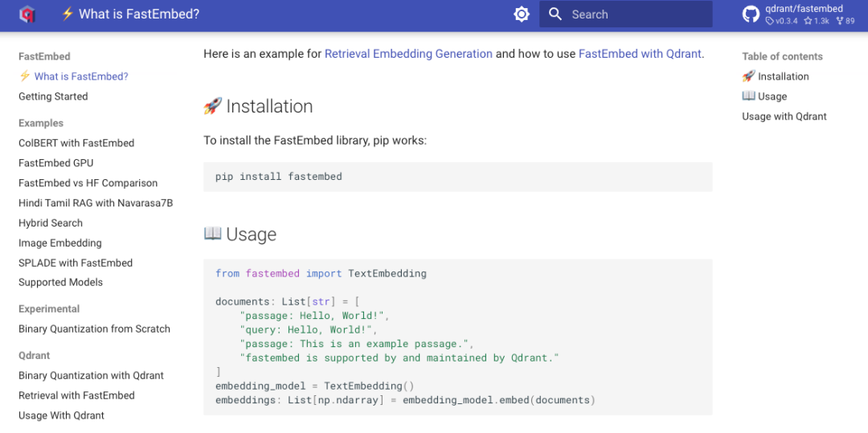Image resolution: width=868 pixels, height=433 pixels.
Task: Click 'To install the FastEmbed library' sentence
Action: 316,141
